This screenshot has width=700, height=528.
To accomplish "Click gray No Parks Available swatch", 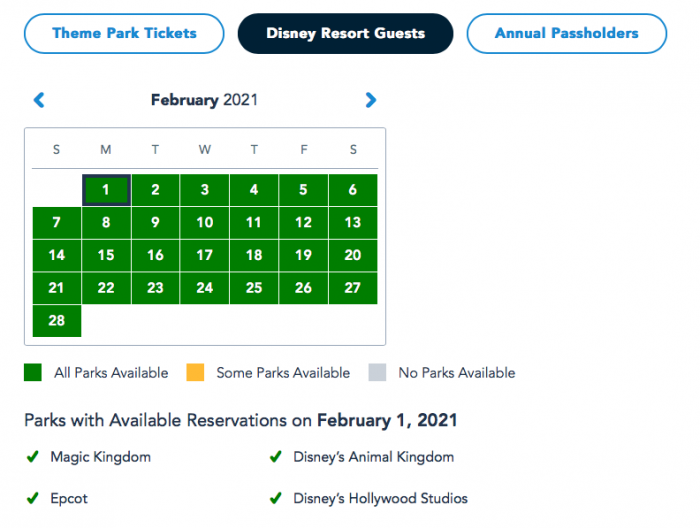I will coord(377,373).
